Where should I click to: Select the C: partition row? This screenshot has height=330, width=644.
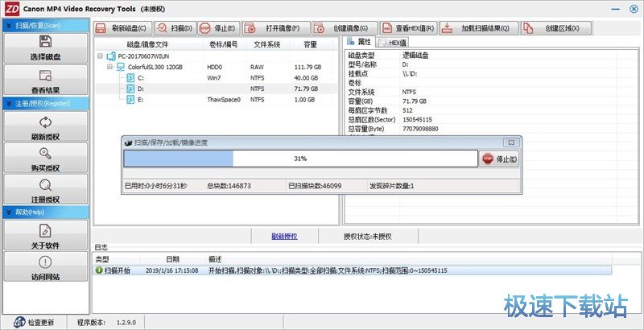(x=217, y=77)
